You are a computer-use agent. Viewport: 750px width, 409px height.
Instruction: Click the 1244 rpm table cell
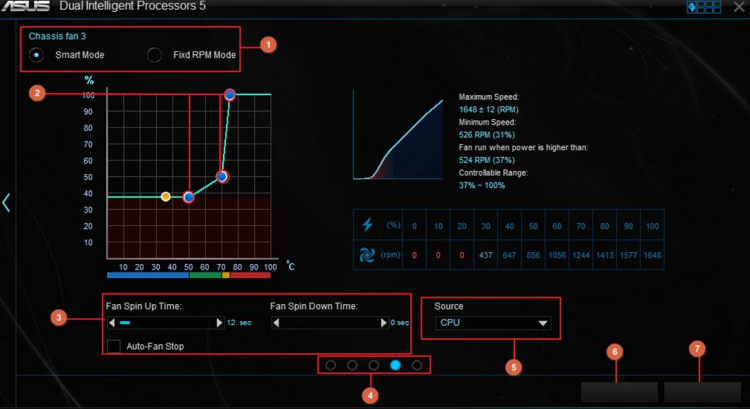click(x=581, y=255)
